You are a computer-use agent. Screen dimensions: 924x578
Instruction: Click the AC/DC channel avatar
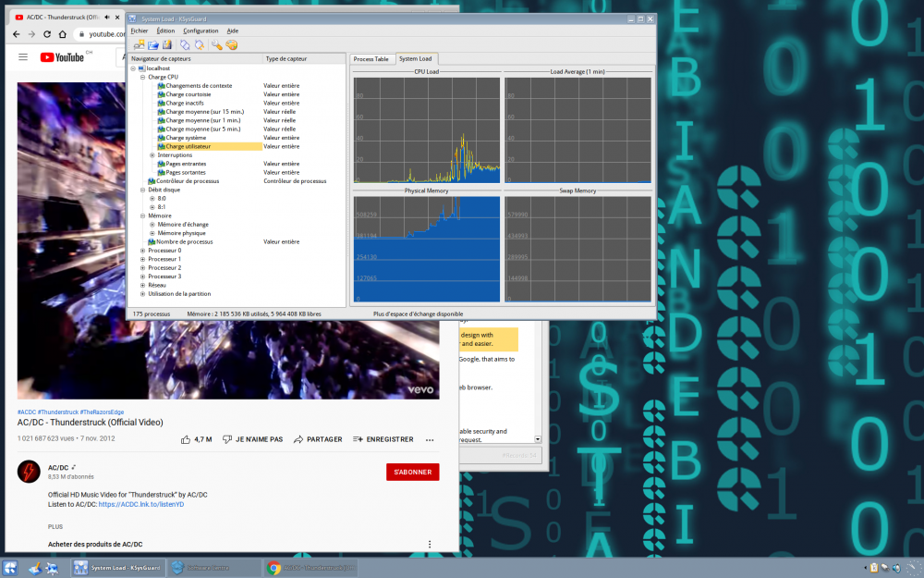pyautogui.click(x=29, y=472)
